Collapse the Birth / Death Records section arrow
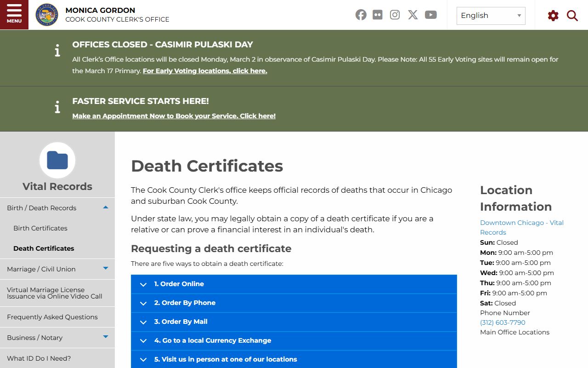 [106, 207]
